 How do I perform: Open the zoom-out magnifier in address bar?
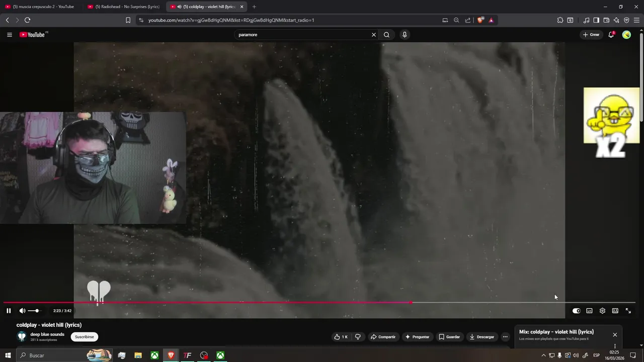tap(456, 20)
